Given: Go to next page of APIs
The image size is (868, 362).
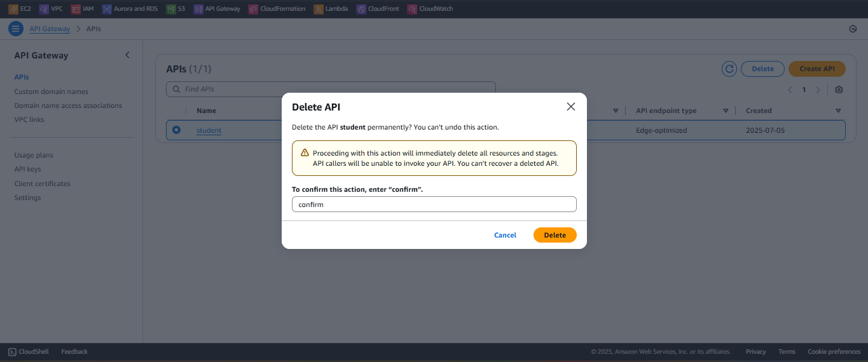Looking at the screenshot, I should (x=818, y=90).
